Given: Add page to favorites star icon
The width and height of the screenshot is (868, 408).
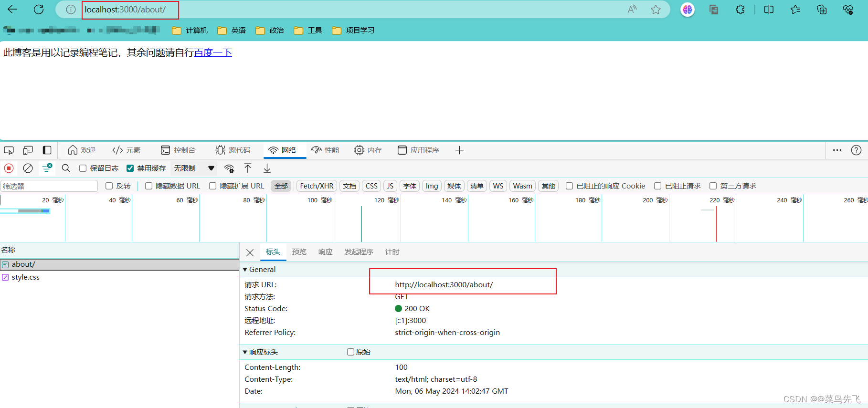Looking at the screenshot, I should [656, 9].
